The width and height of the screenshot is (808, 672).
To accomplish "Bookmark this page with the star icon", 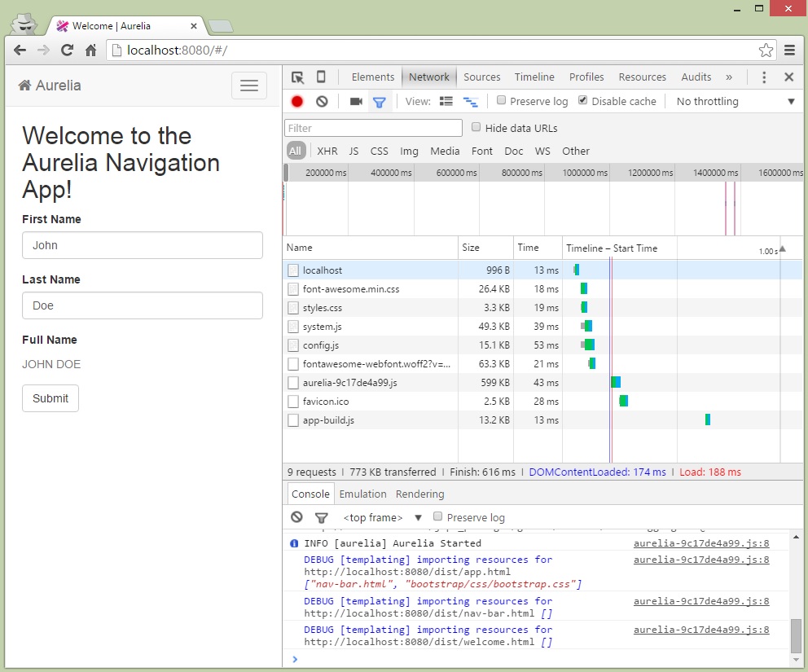I will tap(766, 50).
